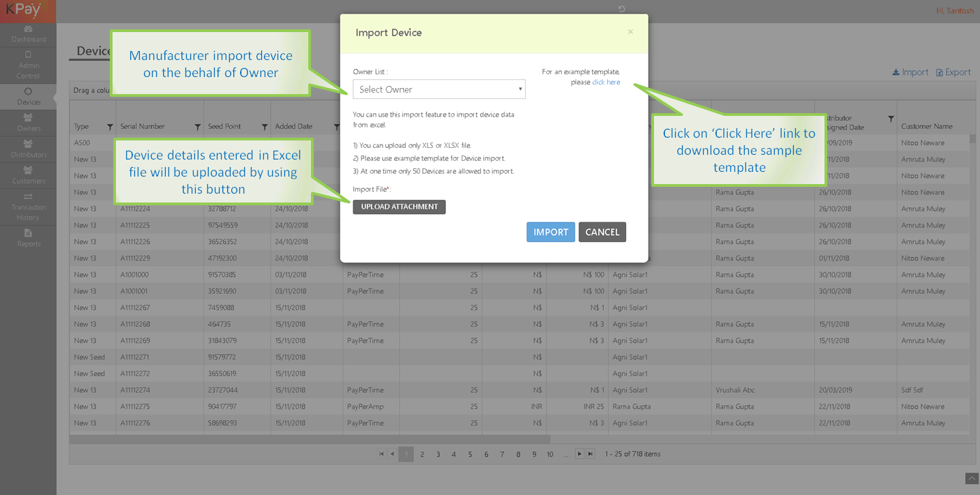Go to next page arrow in pager
Screen dimensions: 980x495
pos(579,454)
